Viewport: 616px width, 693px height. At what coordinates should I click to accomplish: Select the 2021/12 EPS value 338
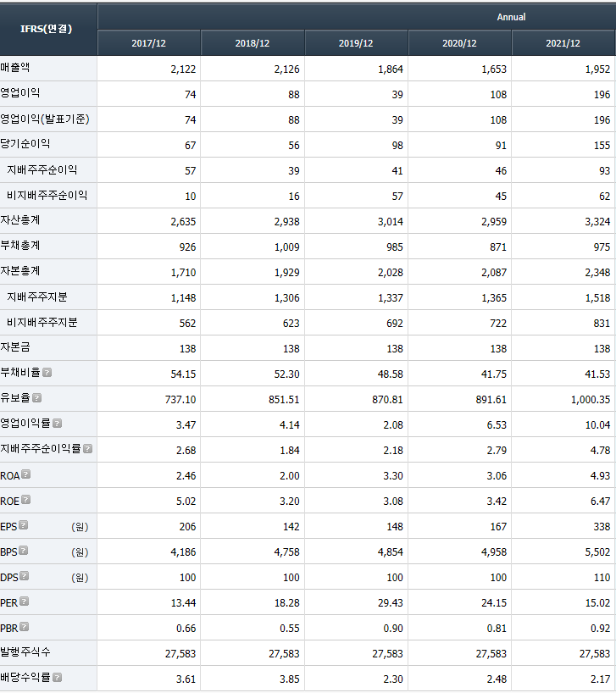602,527
